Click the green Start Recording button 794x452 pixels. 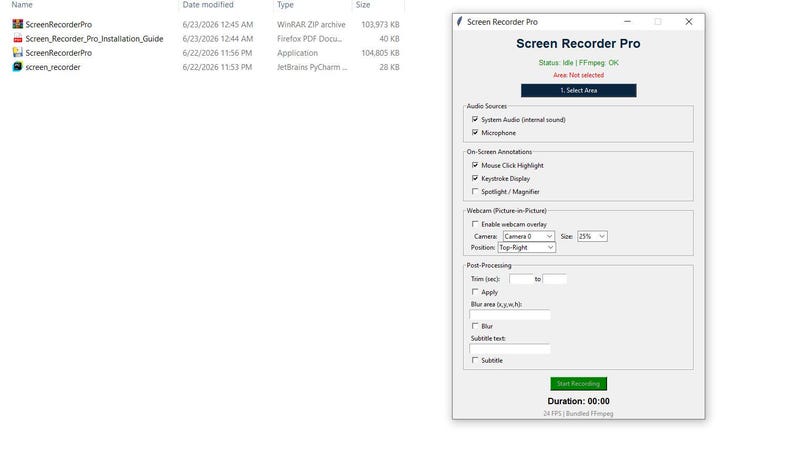pos(579,384)
